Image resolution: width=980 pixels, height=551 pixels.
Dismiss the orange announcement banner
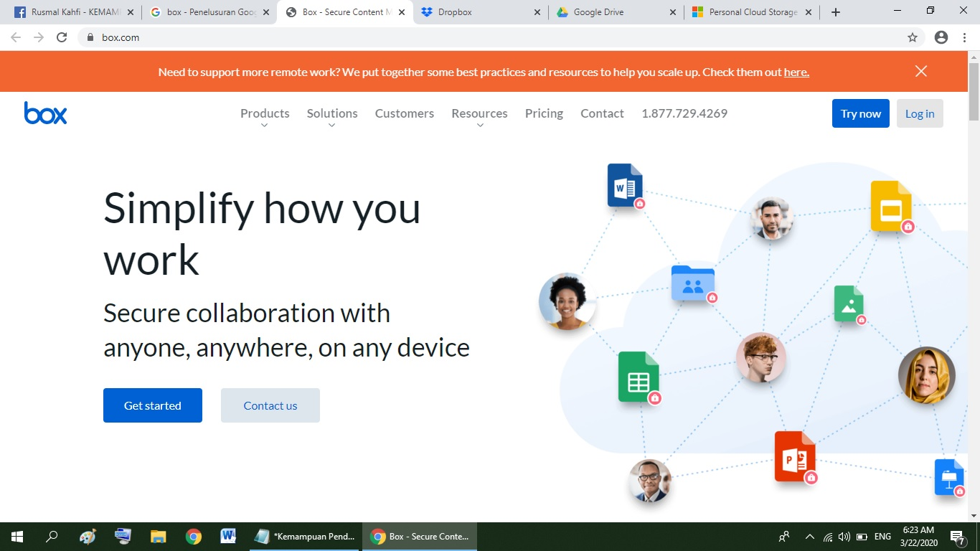(921, 71)
